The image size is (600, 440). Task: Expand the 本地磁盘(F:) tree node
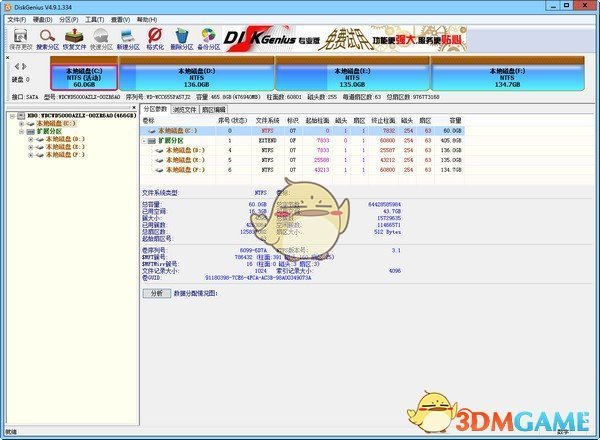(31, 155)
